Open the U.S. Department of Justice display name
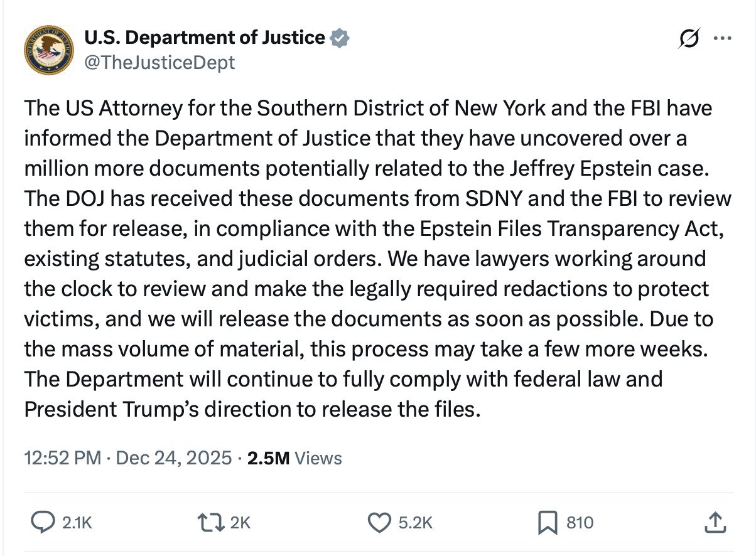Image resolution: width=756 pixels, height=556 pixels. coord(205,38)
